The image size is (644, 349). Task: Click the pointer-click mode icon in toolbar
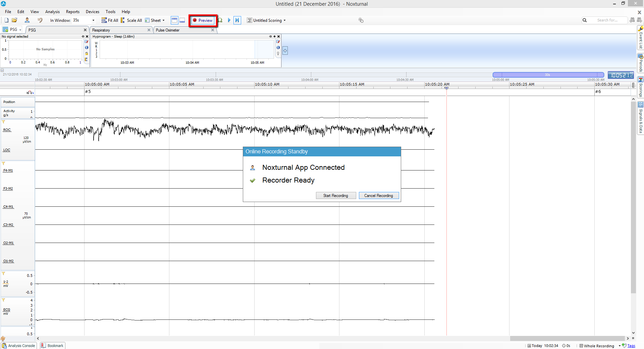pos(361,20)
